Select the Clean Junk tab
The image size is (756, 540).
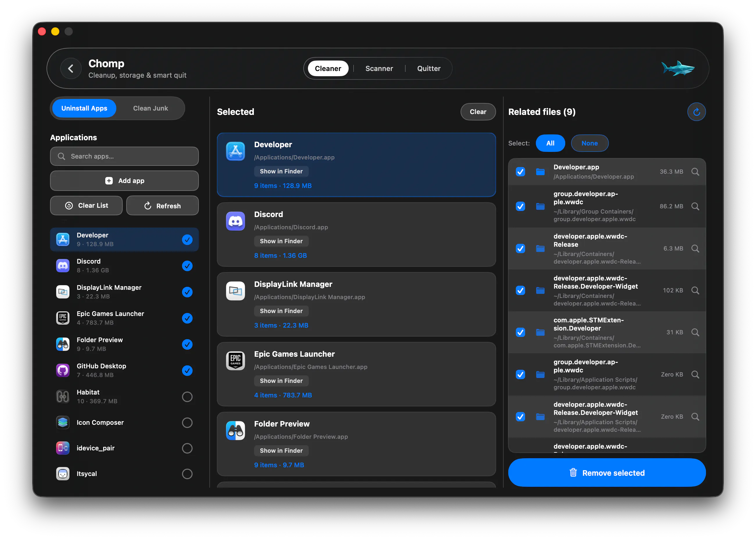pos(150,109)
